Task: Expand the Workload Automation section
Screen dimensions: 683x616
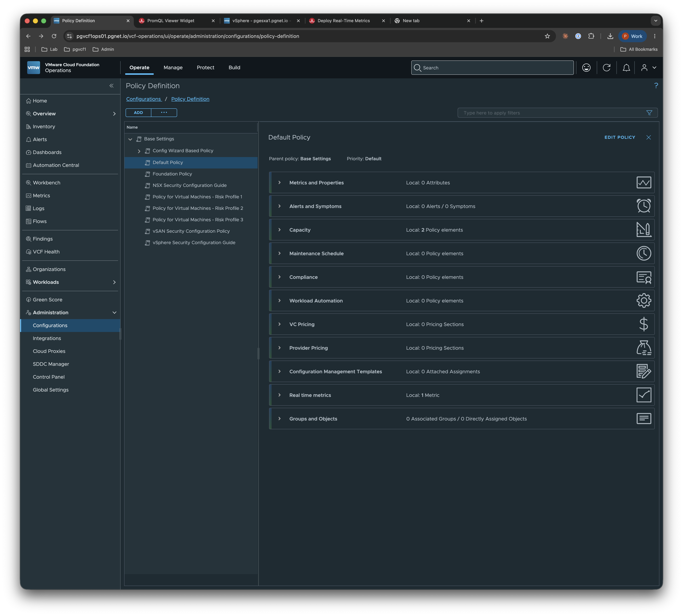Action: click(279, 300)
